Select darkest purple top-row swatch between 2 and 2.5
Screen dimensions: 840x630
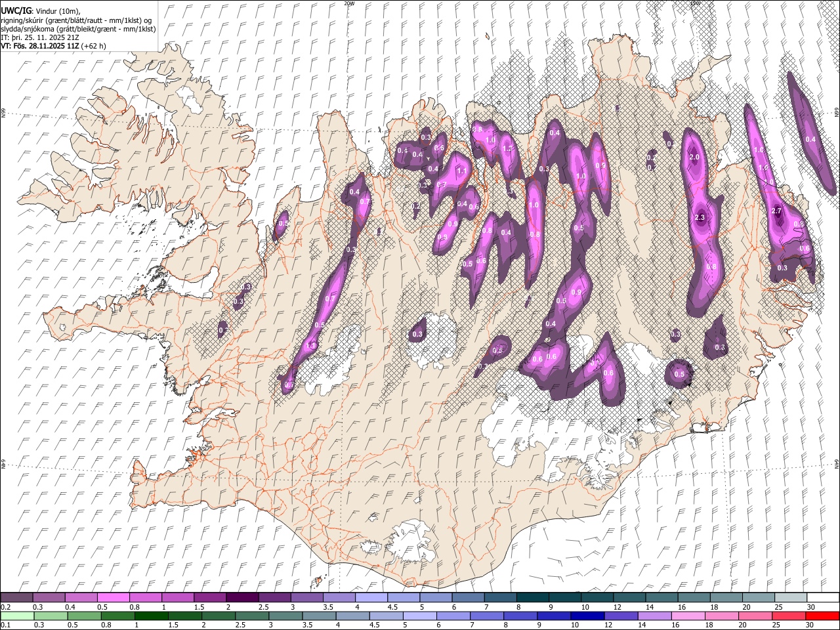[242, 598]
